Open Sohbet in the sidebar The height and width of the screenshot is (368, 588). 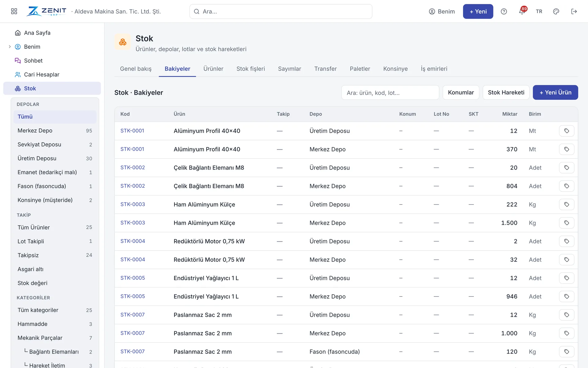(x=52, y=61)
